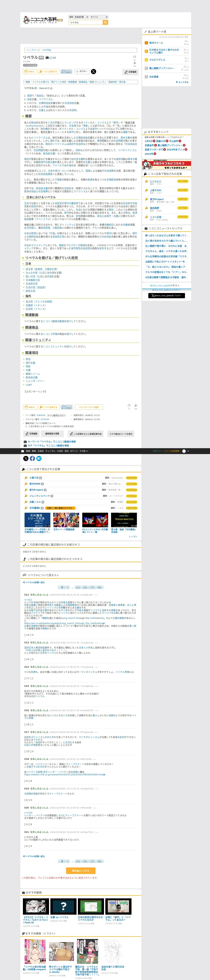Share on X icon below the title
This screenshot has height=980, width=210.
93,72
